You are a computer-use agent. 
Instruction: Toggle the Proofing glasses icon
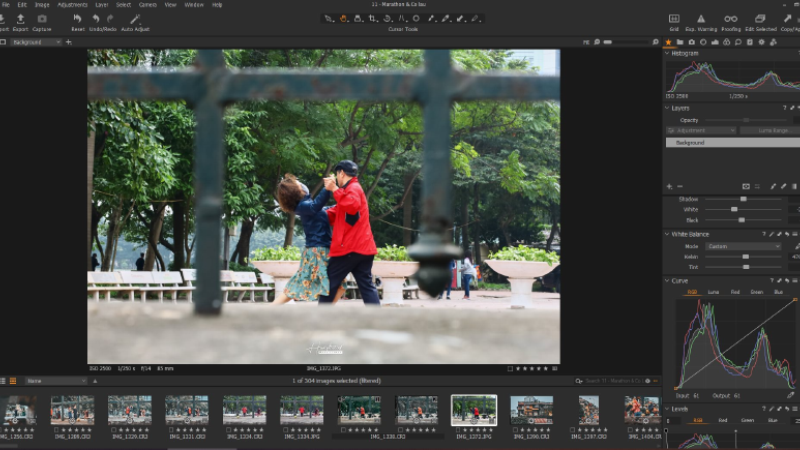coord(731,18)
